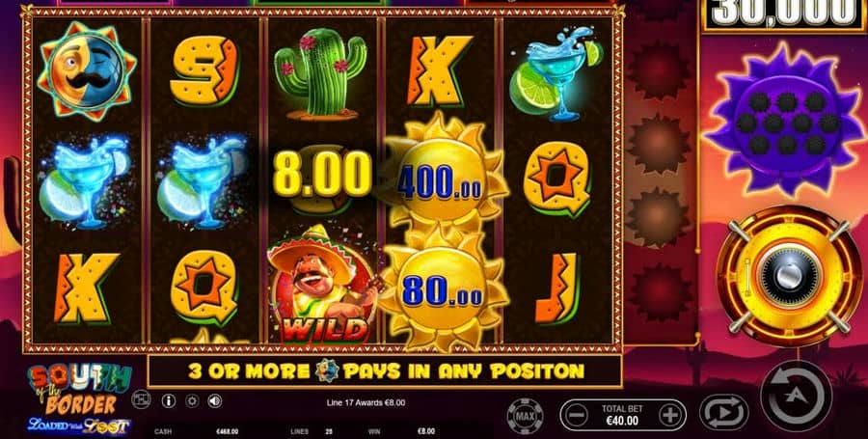Open the paytable info icon

tap(168, 400)
